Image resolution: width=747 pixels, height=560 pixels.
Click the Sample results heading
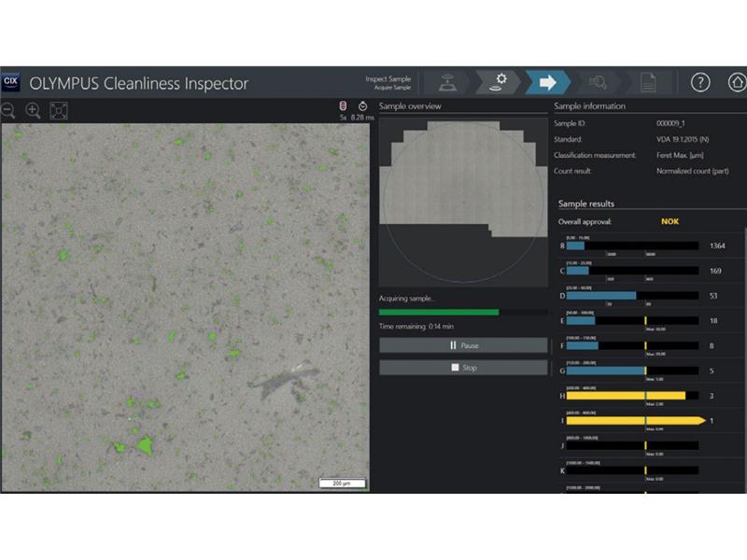click(x=586, y=203)
